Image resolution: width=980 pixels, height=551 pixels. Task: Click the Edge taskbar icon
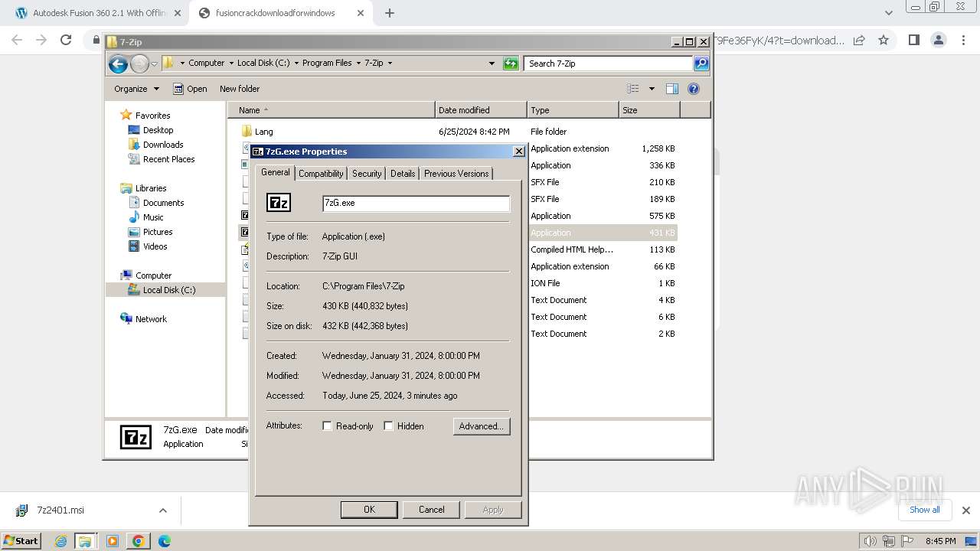(x=164, y=541)
